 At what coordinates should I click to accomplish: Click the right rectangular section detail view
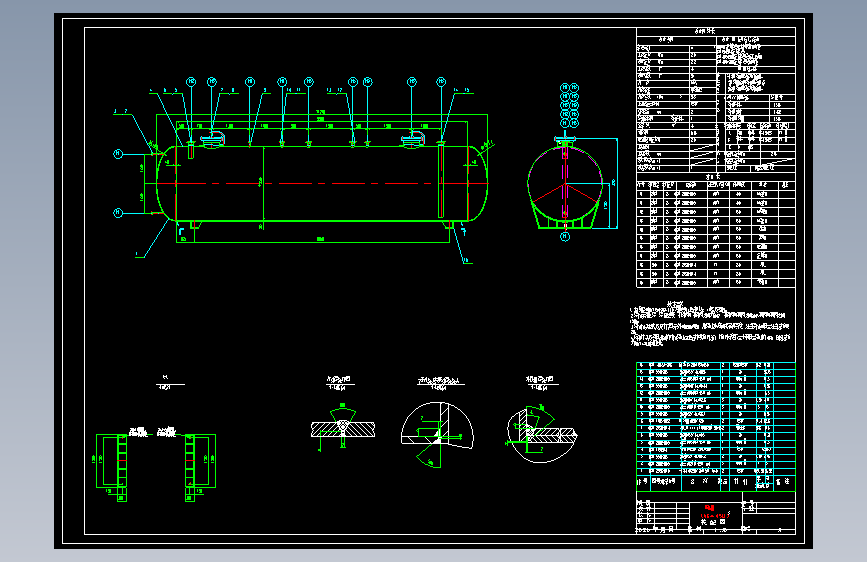[200, 465]
